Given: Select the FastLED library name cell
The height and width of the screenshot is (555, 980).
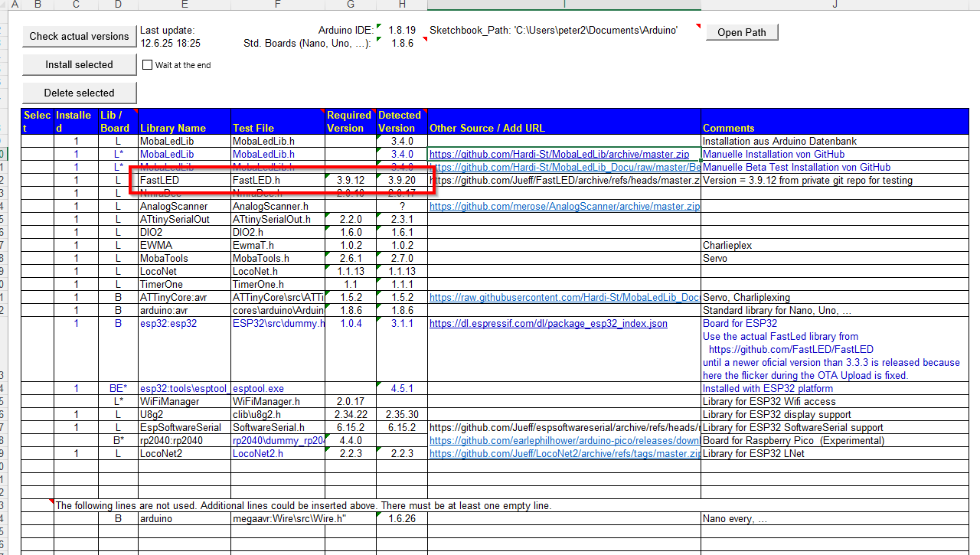Looking at the screenshot, I should (185, 181).
